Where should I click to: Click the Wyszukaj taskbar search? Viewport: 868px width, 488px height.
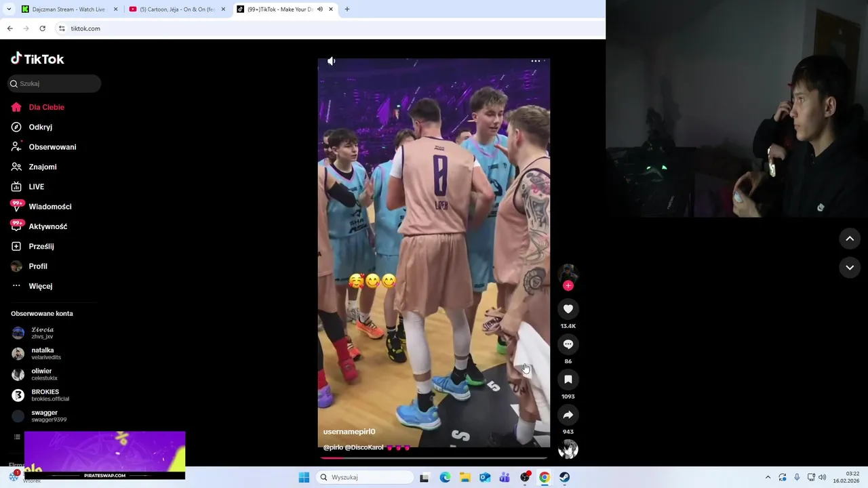[365, 477]
